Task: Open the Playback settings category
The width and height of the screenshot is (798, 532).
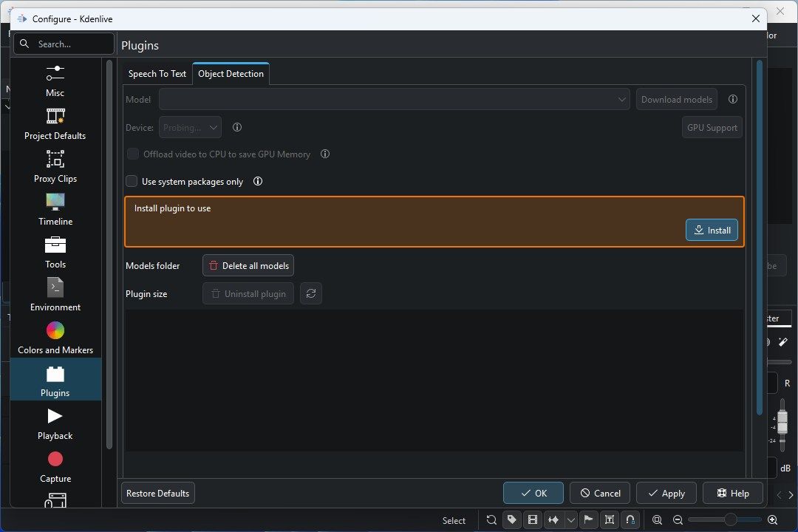Action: tap(55, 423)
